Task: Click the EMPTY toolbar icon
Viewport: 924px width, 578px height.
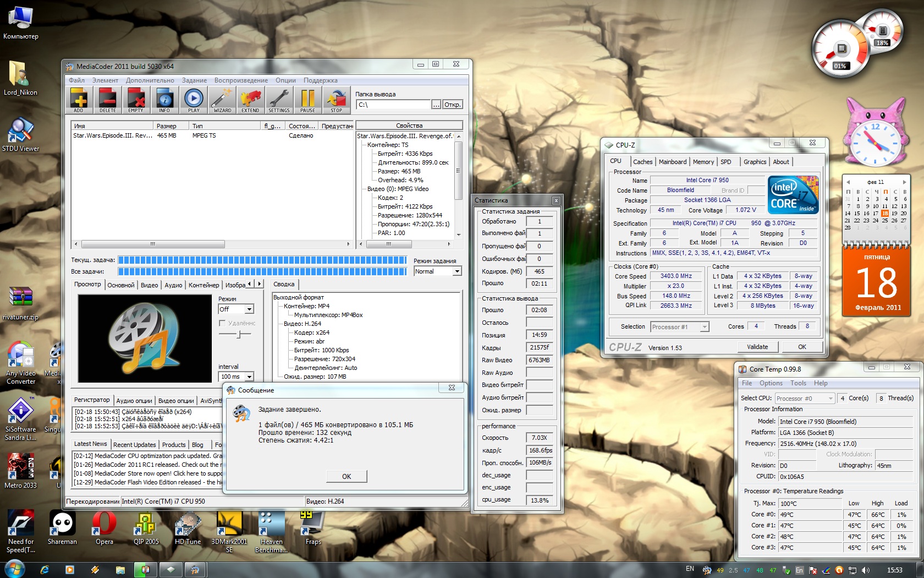Action: [x=136, y=101]
